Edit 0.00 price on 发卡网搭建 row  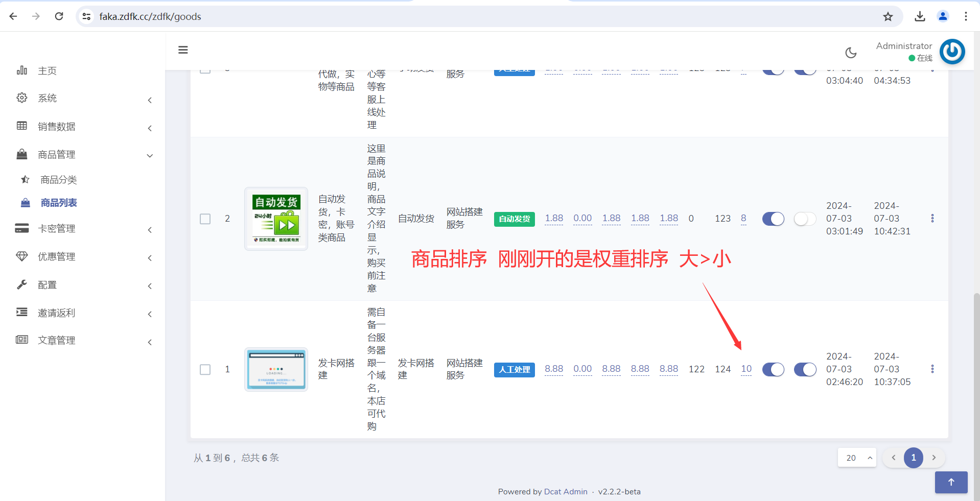pyautogui.click(x=582, y=369)
